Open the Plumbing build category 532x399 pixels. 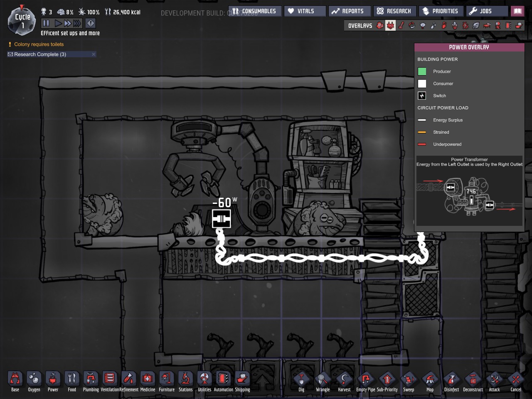pos(91,382)
